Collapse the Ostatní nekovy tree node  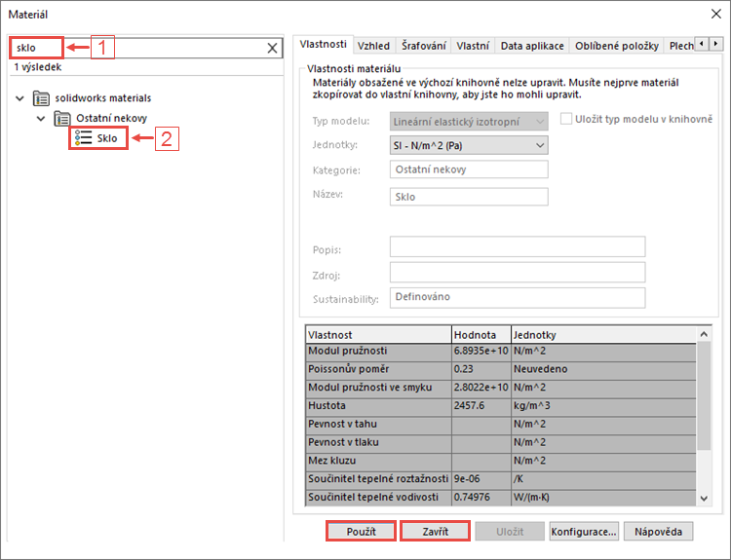tap(41, 119)
